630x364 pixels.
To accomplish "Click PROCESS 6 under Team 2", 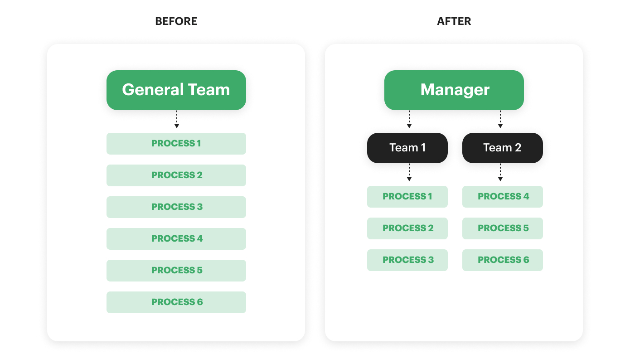I will tap(502, 260).
